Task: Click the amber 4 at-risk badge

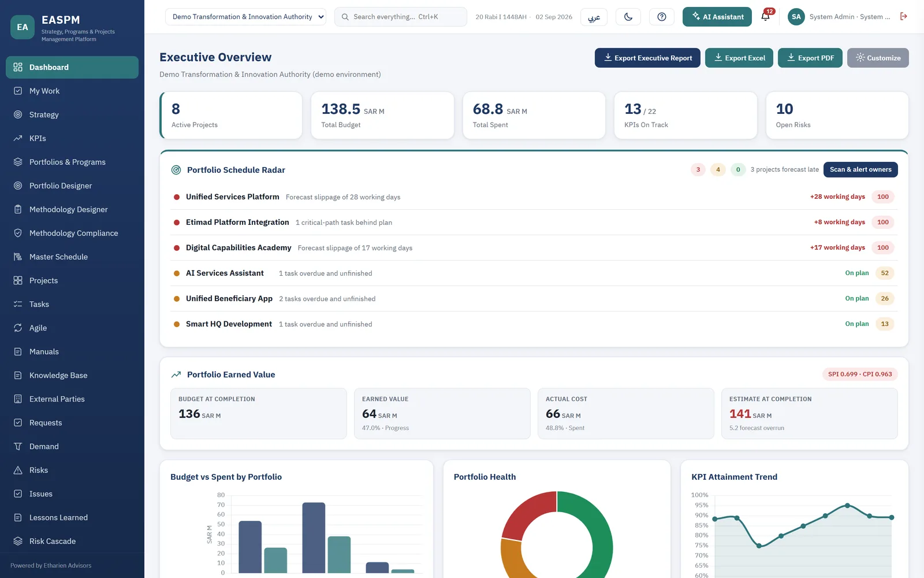Action: click(718, 169)
